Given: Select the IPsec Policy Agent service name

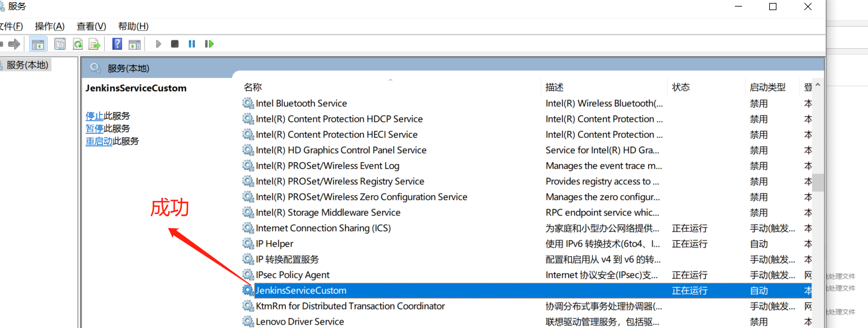Looking at the screenshot, I should (293, 275).
